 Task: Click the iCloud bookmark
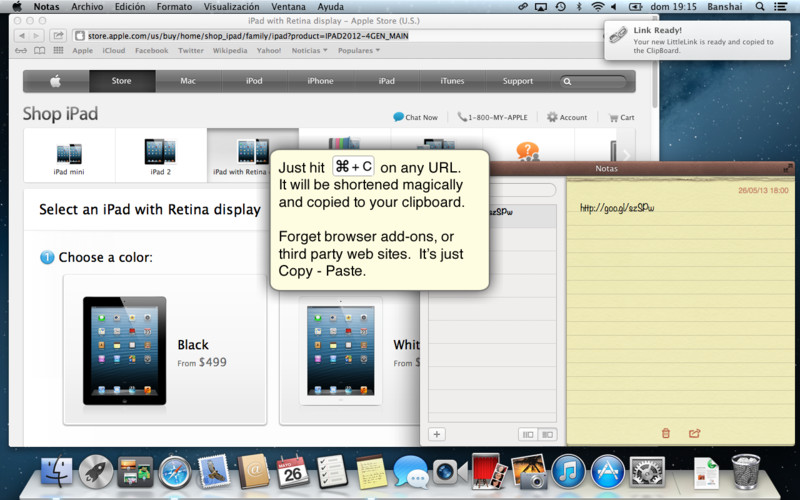tap(113, 51)
